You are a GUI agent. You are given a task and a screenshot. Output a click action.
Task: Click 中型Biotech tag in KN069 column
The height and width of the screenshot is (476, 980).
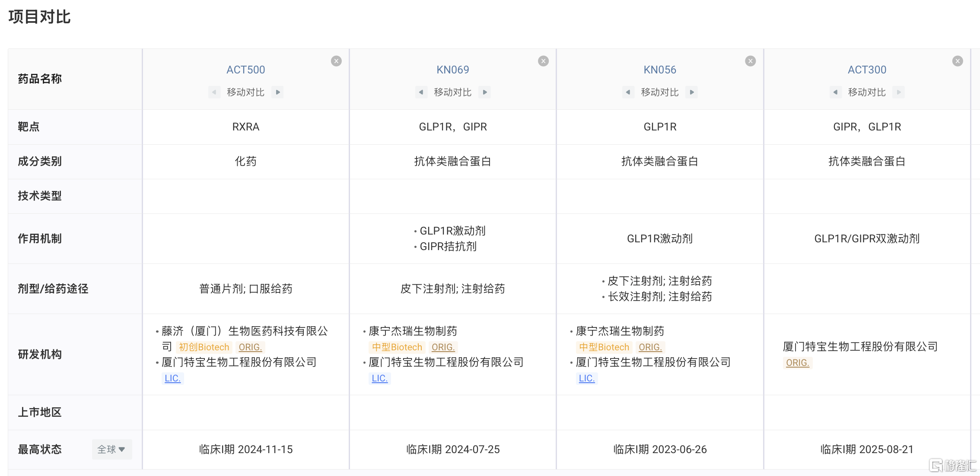(x=397, y=347)
